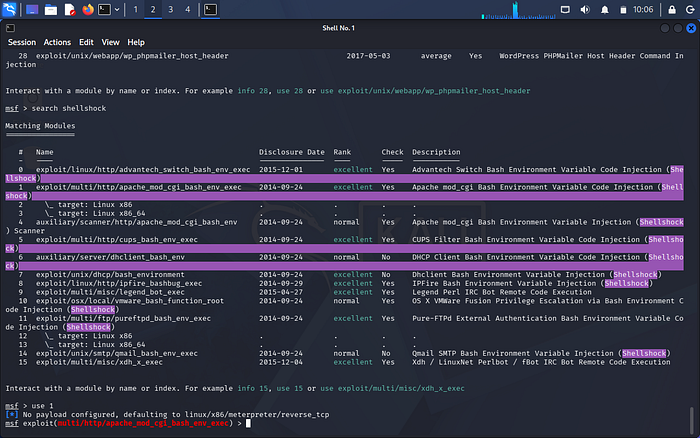The image size is (700, 438).
Task: Click exploit/osx/local/vmware_bash_function_root module name
Action: point(129,301)
